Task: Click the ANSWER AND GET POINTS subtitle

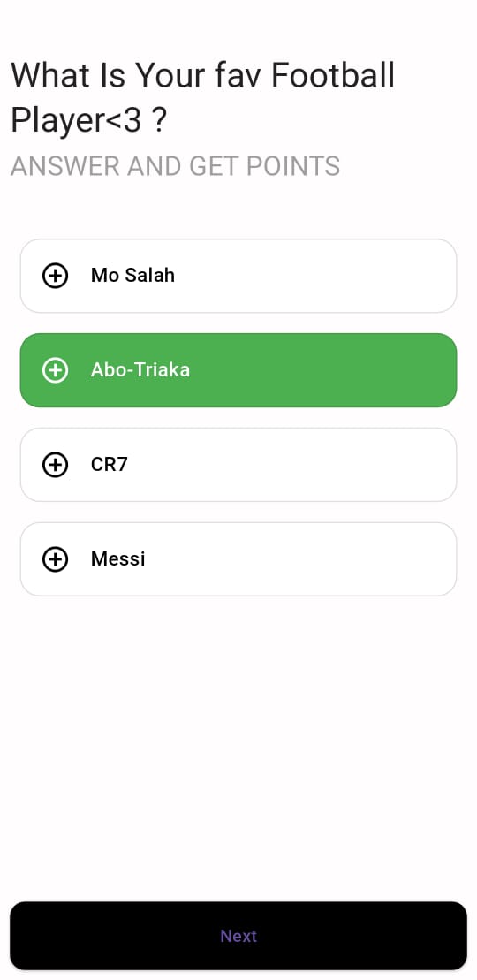Action: (x=175, y=166)
